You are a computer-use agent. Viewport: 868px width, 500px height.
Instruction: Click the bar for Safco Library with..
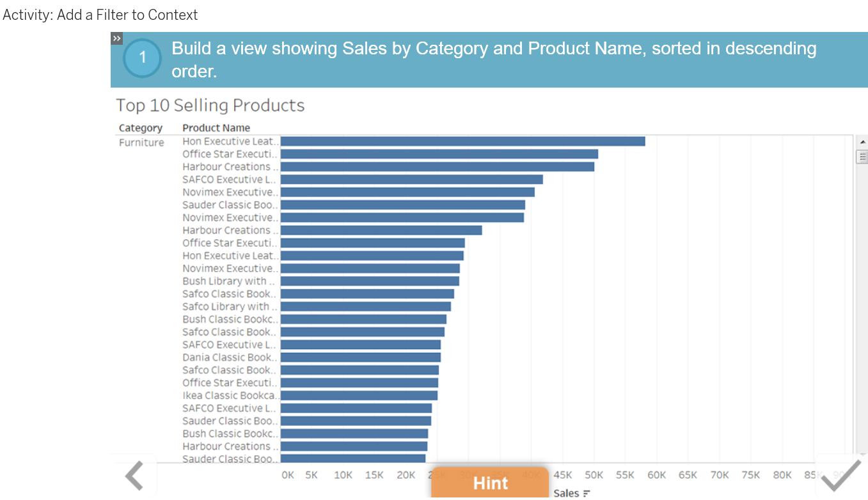(x=366, y=307)
